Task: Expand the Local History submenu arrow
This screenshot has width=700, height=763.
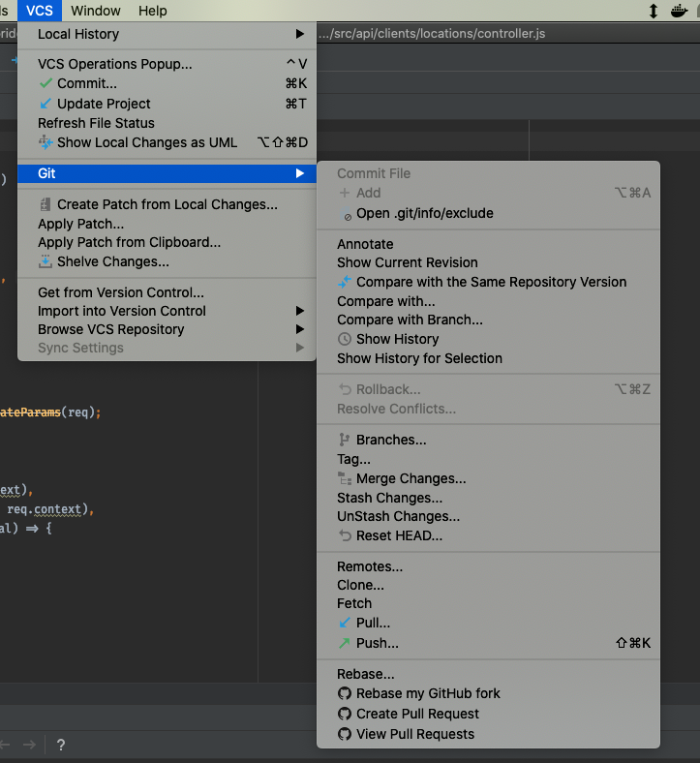Action: point(300,34)
